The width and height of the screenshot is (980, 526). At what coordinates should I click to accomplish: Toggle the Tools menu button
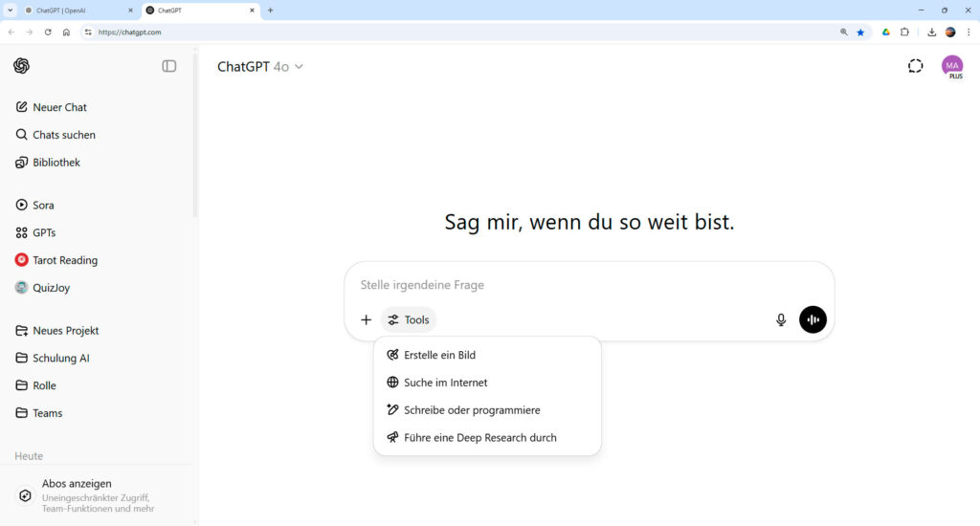[x=408, y=319]
